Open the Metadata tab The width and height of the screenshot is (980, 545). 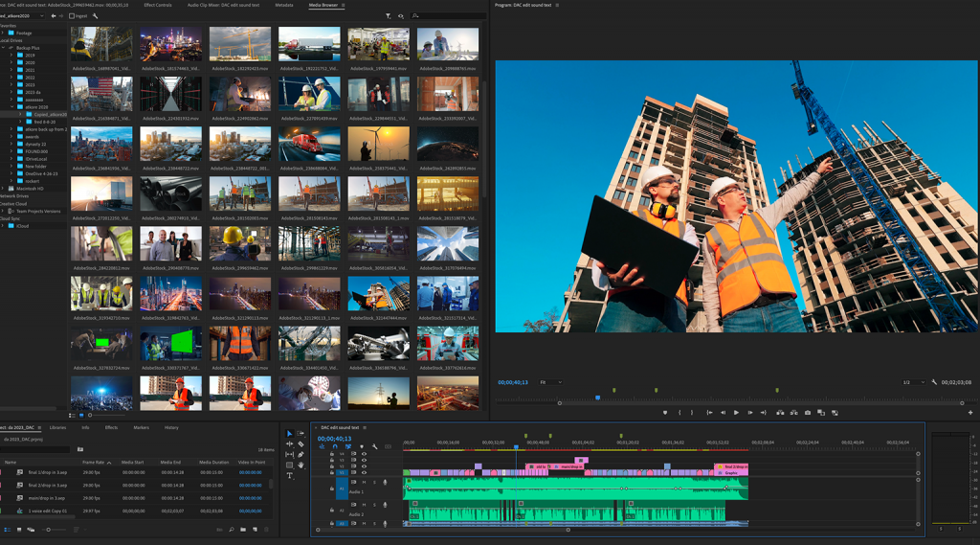point(284,5)
